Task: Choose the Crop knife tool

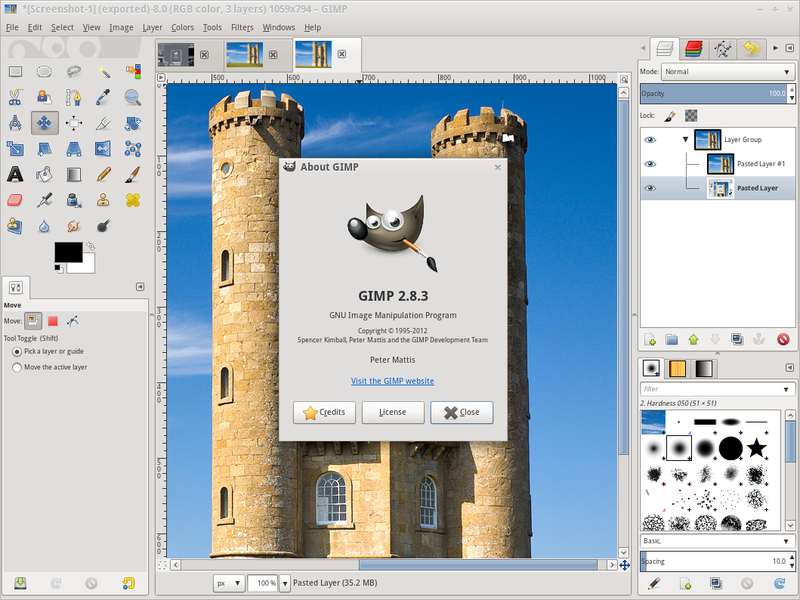Action: click(x=104, y=123)
